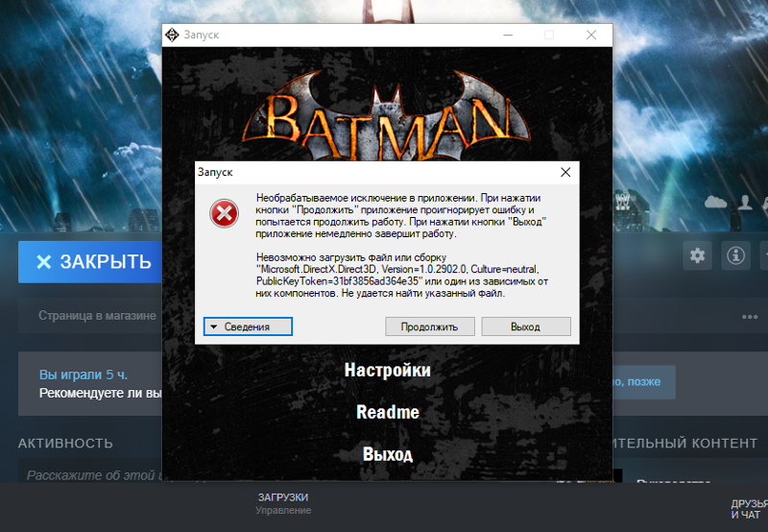Click the person icon in Steam
The image size is (768, 532).
click(745, 202)
